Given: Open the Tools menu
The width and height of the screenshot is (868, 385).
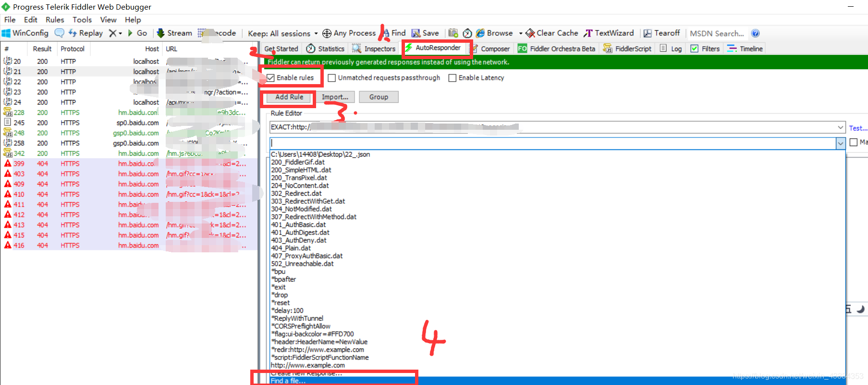Looking at the screenshot, I should (x=82, y=20).
